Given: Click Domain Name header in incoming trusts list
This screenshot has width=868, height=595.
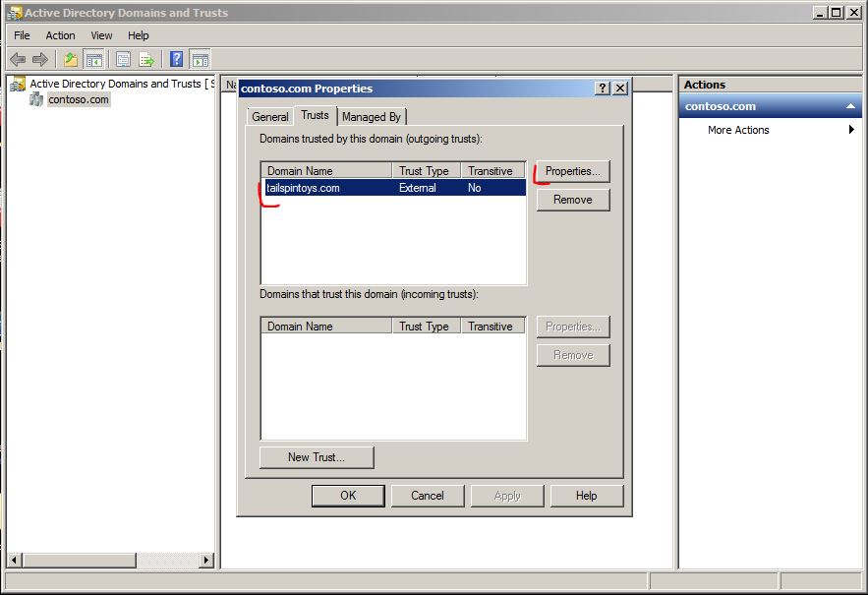Looking at the screenshot, I should [326, 327].
